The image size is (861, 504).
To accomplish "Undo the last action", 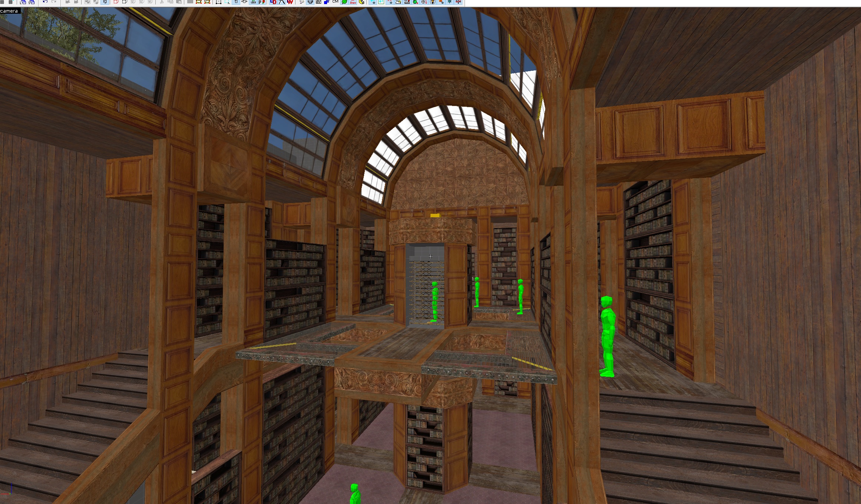I will click(45, 2).
